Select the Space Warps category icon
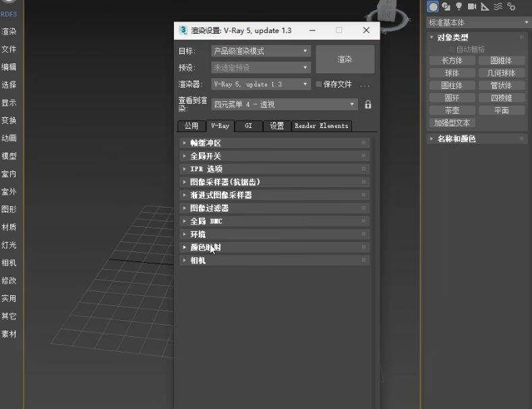The width and height of the screenshot is (532, 409). point(498,6)
